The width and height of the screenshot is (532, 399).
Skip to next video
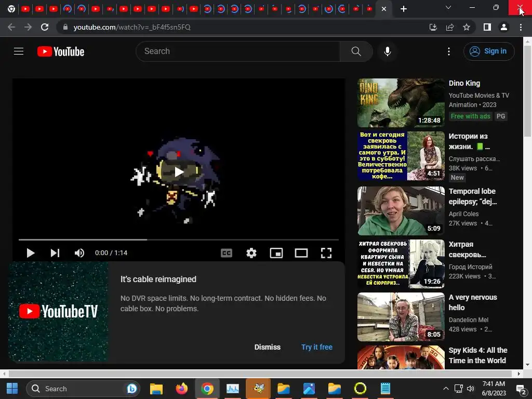[55, 253]
